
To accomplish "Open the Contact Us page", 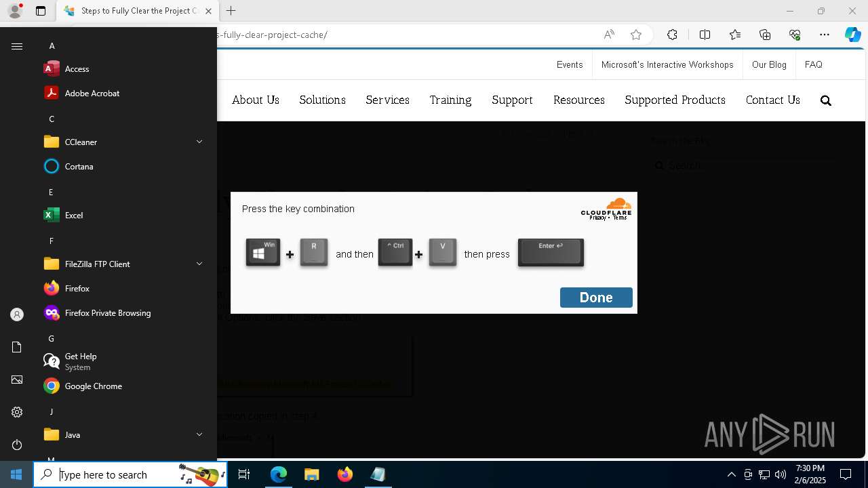I will point(772,100).
